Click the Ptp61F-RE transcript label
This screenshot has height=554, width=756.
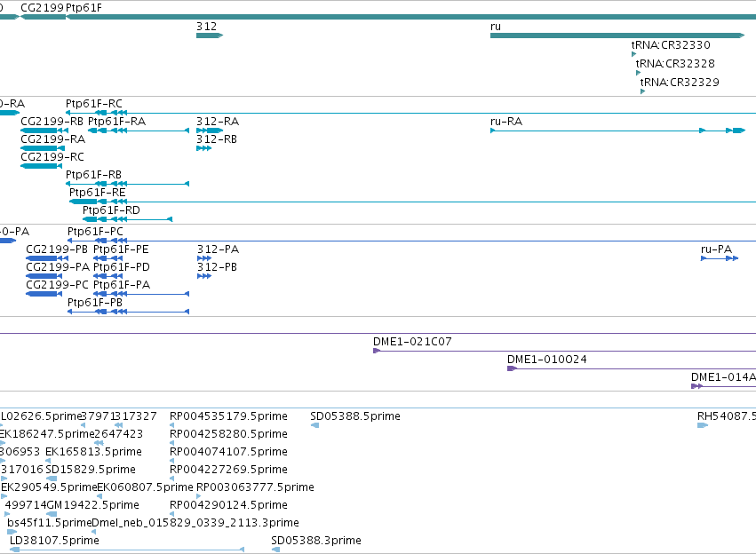coord(98,193)
